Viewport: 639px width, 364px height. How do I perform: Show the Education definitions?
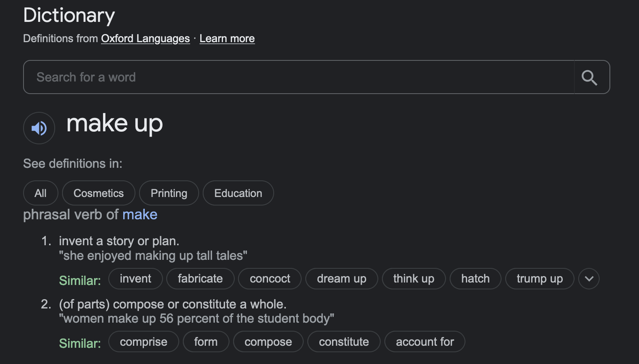coord(238,193)
